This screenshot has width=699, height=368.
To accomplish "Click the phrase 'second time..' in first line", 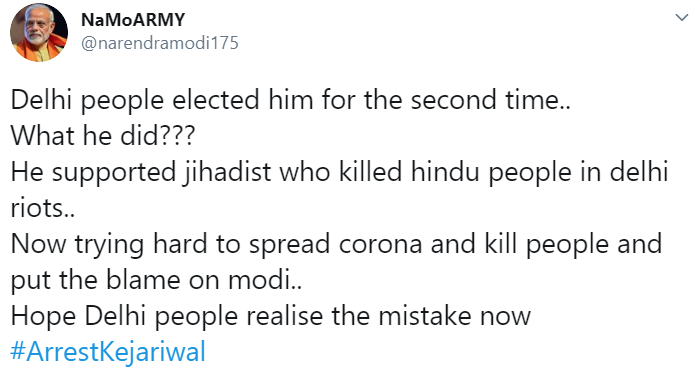I will pos(490,99).
